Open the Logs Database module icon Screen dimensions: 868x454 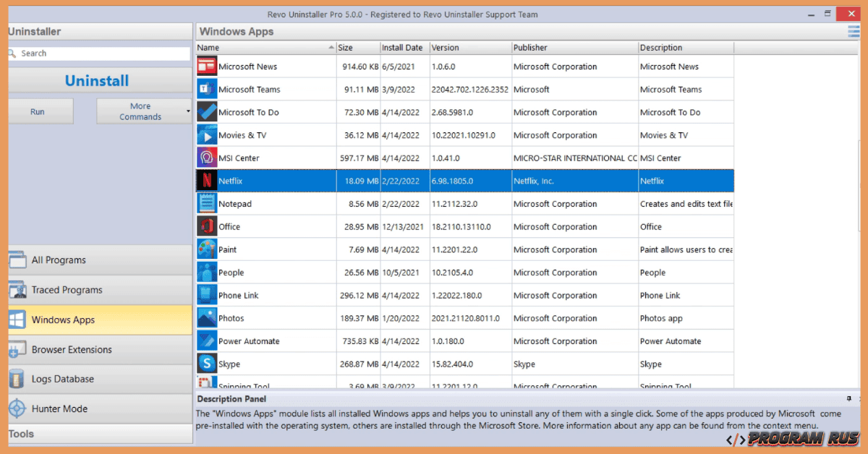[17, 378]
